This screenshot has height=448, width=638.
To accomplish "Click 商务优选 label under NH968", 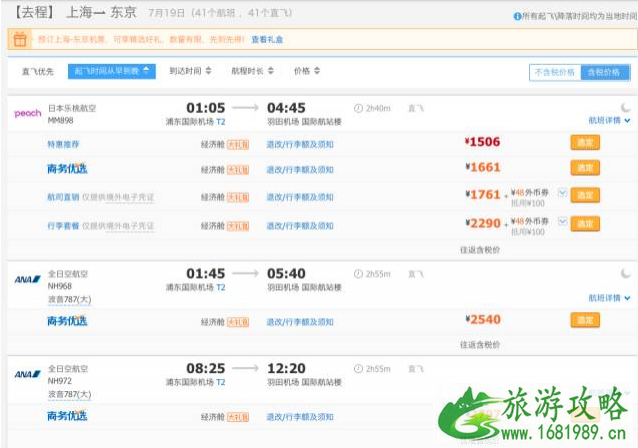I will click(67, 321).
